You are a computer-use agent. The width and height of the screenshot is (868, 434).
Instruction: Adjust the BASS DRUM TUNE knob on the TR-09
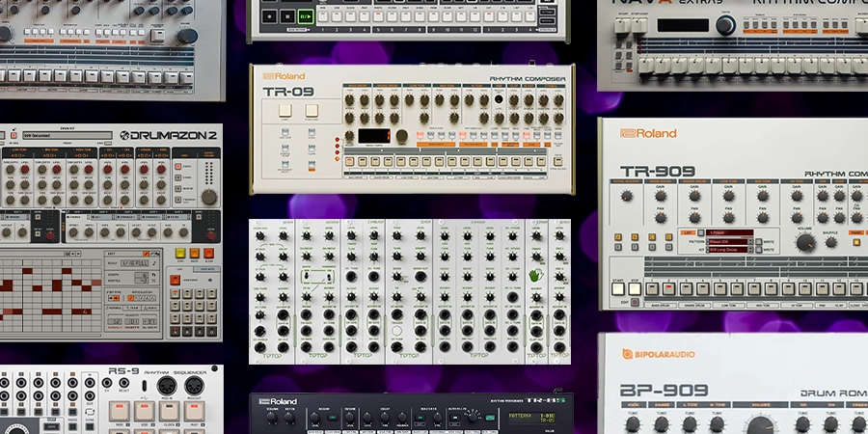pos(349,100)
